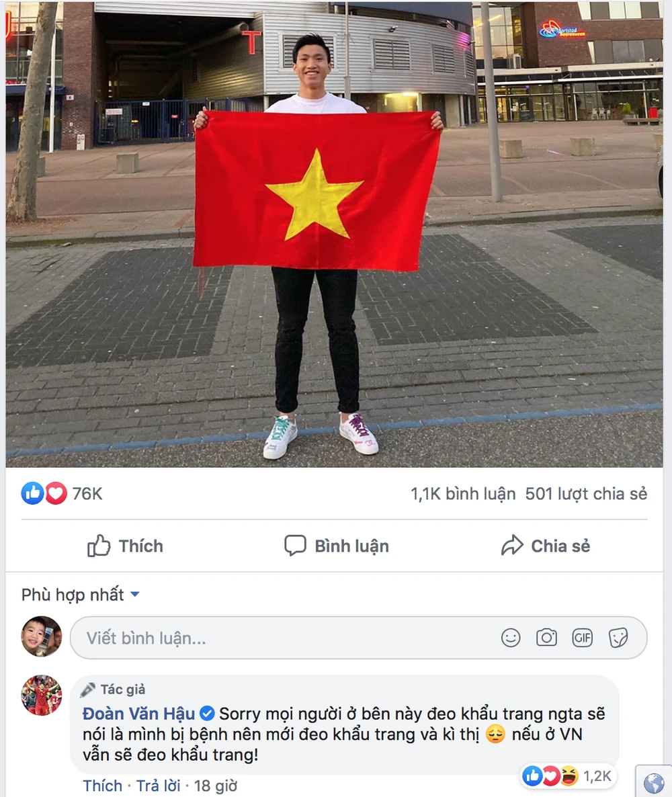
Task: Open the 501 lượt chia sẻ list
Action: click(586, 493)
